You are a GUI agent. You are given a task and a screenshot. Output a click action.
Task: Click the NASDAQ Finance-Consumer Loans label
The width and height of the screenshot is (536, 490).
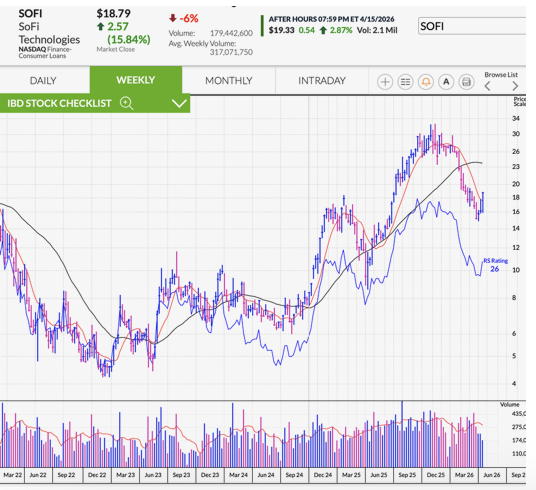click(x=45, y=52)
